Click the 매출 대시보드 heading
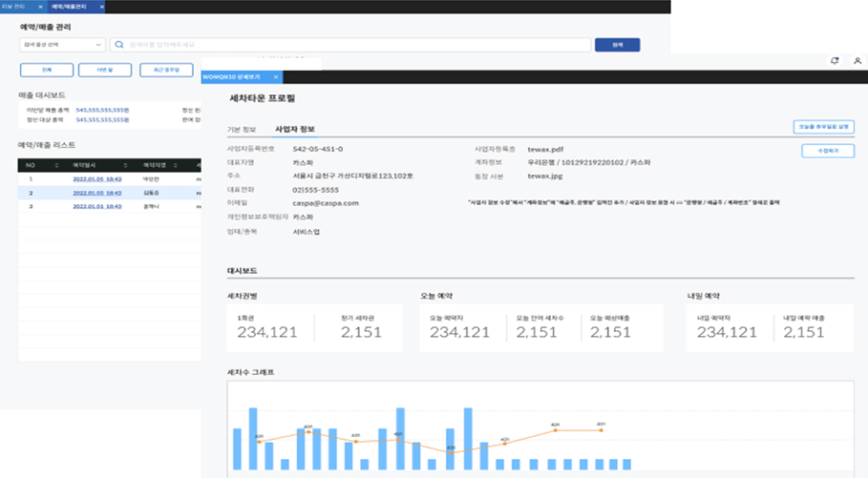This screenshot has height=478, width=868. 41,95
